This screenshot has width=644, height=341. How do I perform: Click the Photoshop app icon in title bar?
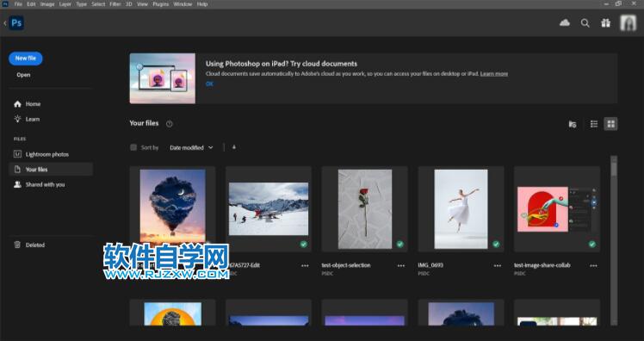tap(5, 4)
